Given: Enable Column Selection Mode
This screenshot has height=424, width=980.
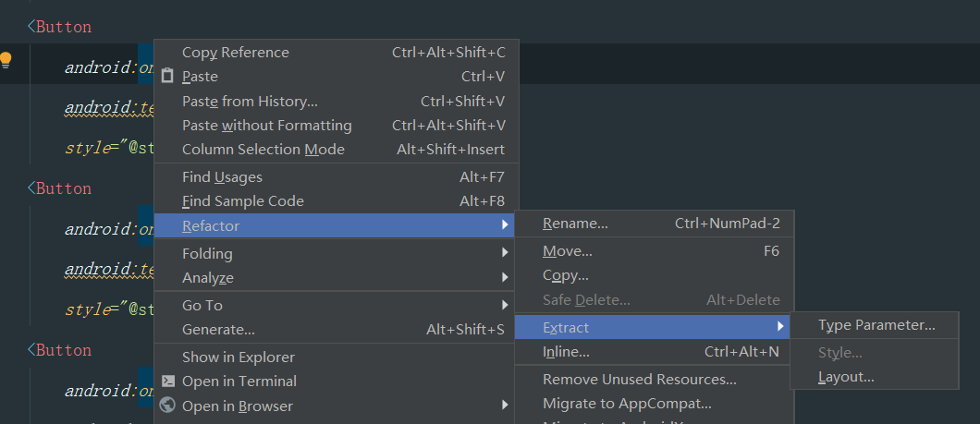Looking at the screenshot, I should click(263, 149).
